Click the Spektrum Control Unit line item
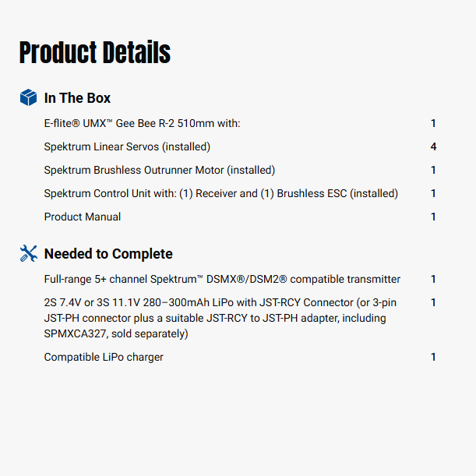This screenshot has width=476, height=476. [220, 193]
